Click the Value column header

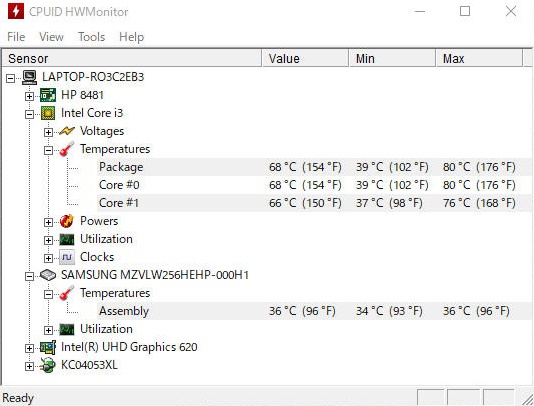pos(305,59)
